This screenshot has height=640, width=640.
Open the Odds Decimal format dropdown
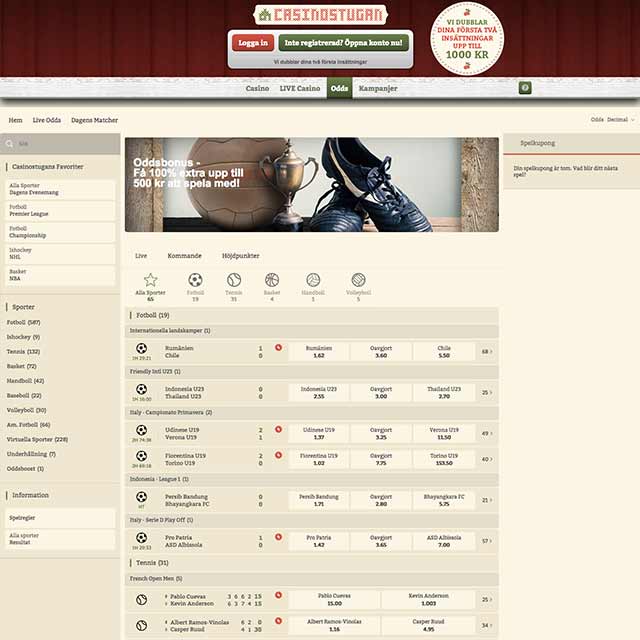[611, 120]
